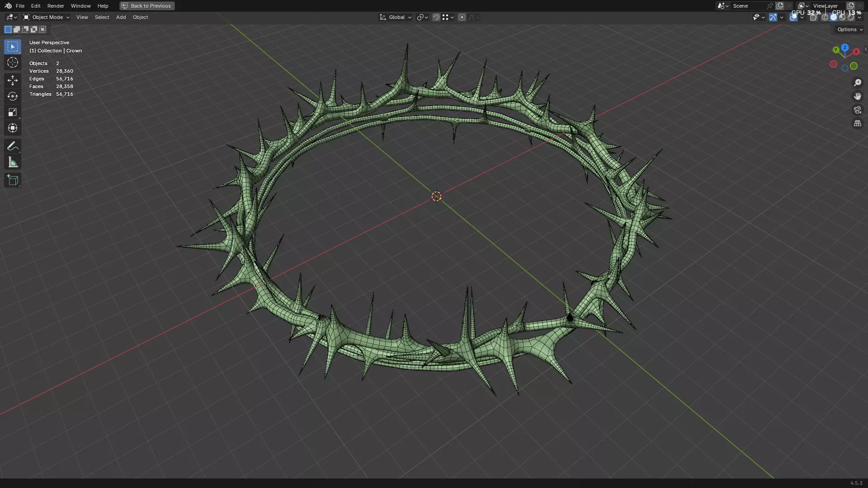
Task: Toggle viewport gizmos display
Action: click(x=773, y=17)
